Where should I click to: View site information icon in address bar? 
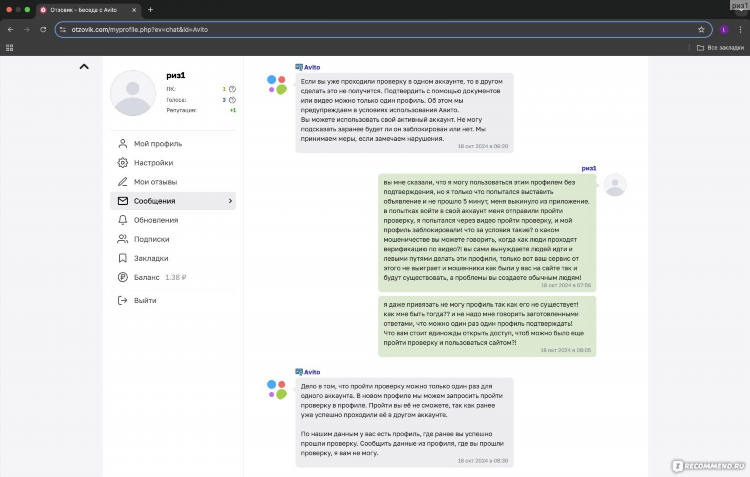pos(63,30)
